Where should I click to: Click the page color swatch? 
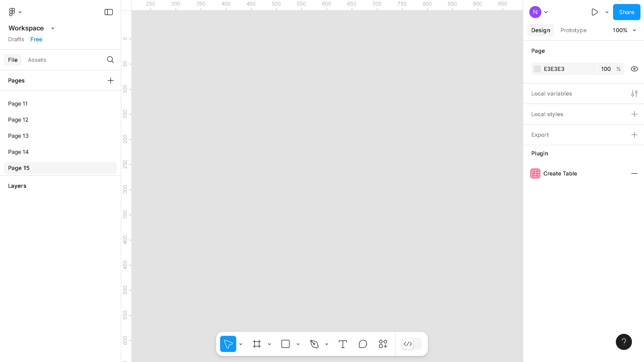(537, 69)
